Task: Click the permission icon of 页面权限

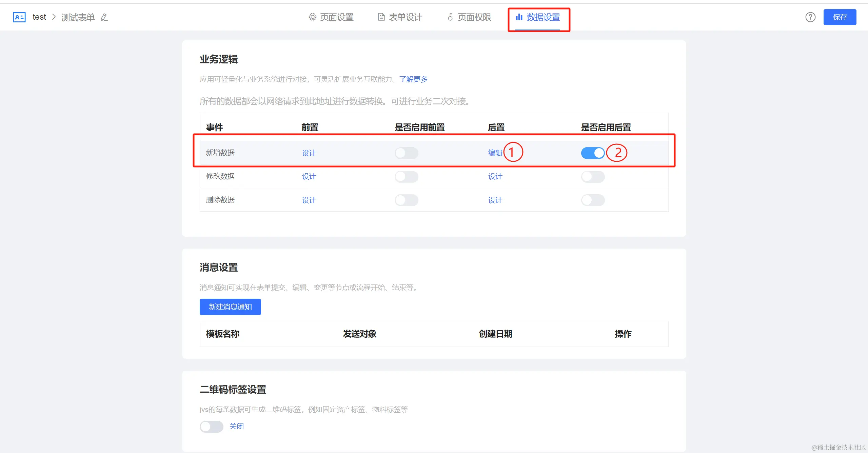Action: 450,17
